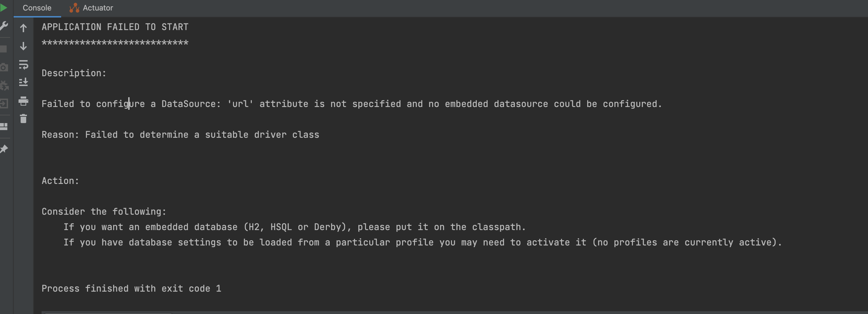This screenshot has width=868, height=314.
Task: Toggle soft-wrap for console lines
Action: [23, 65]
